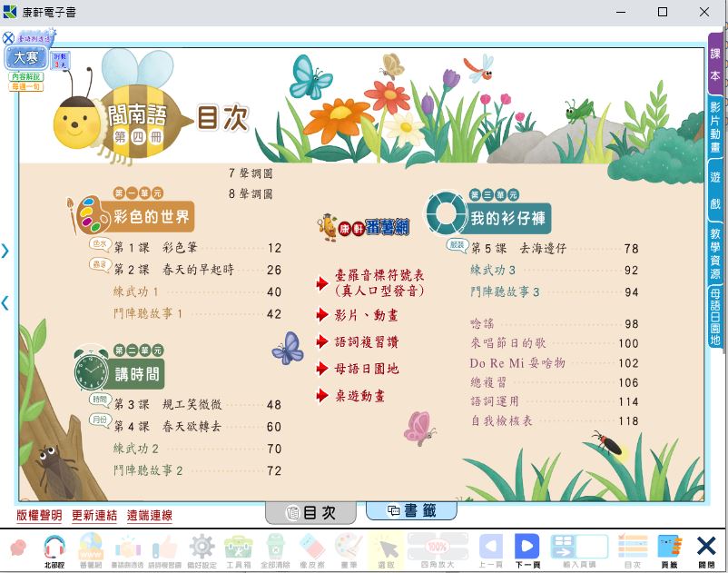Click the 遠端連線 link
Viewport: 728px width, 573px height.
pyautogui.click(x=150, y=515)
